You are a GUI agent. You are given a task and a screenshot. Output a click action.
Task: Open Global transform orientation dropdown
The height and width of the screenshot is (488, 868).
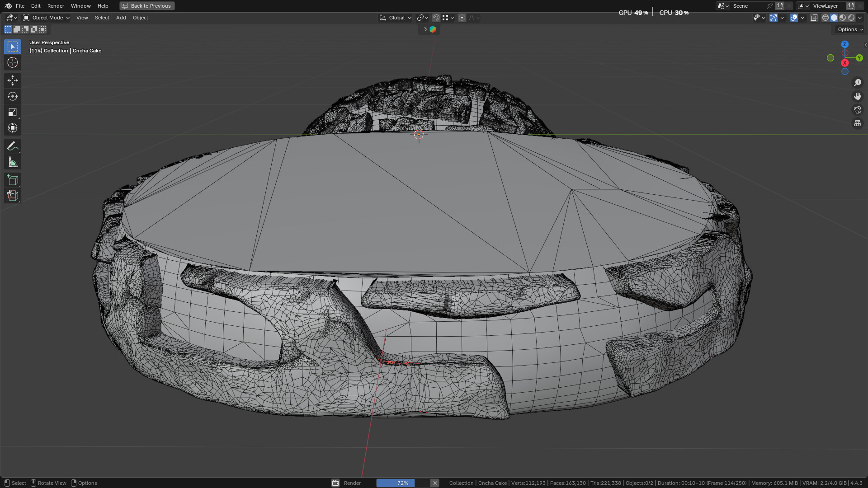396,18
